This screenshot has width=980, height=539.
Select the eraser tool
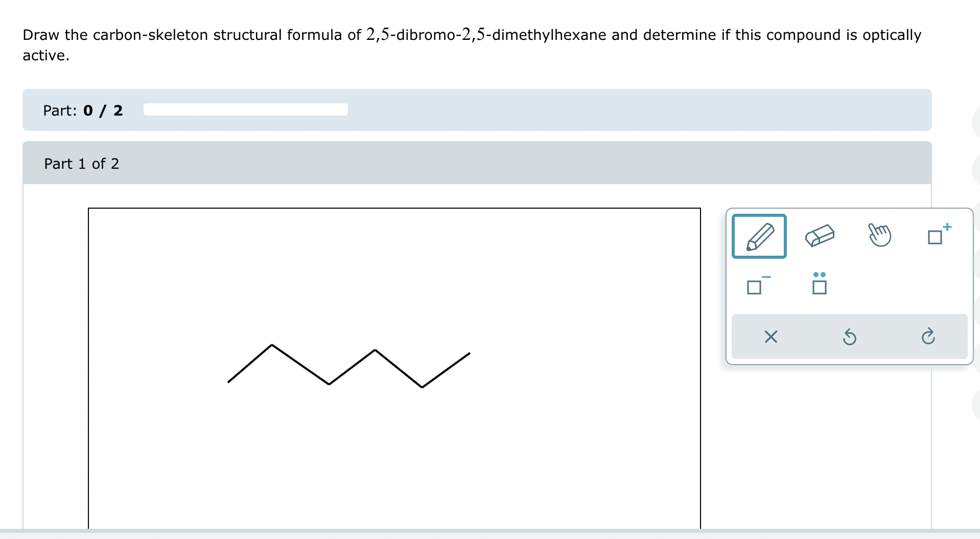pos(821,236)
